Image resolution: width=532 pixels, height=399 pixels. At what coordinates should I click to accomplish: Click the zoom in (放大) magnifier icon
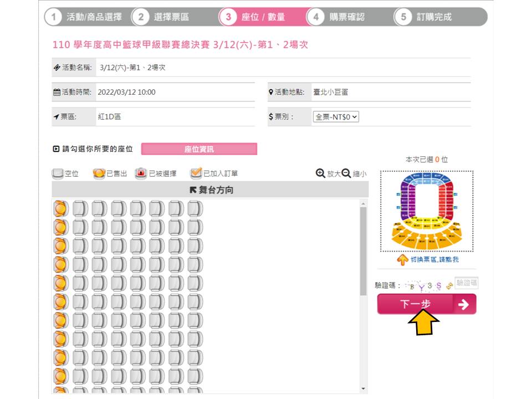point(320,173)
